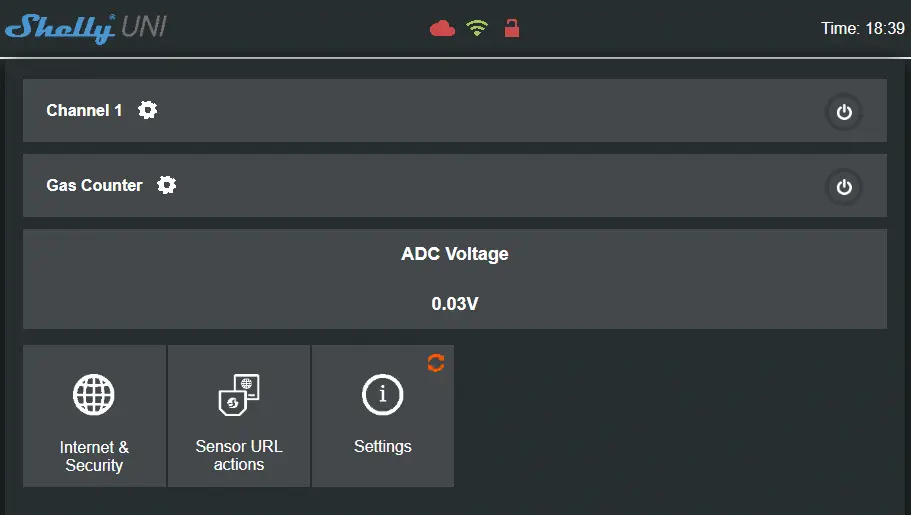911x515 pixels.
Task: Open the Settings tile
Action: (383, 416)
